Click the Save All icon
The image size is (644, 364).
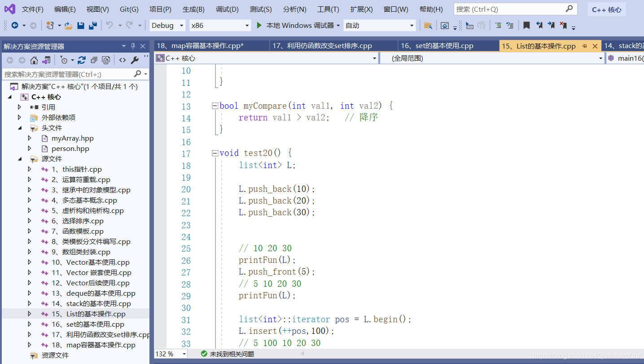pos(93,26)
